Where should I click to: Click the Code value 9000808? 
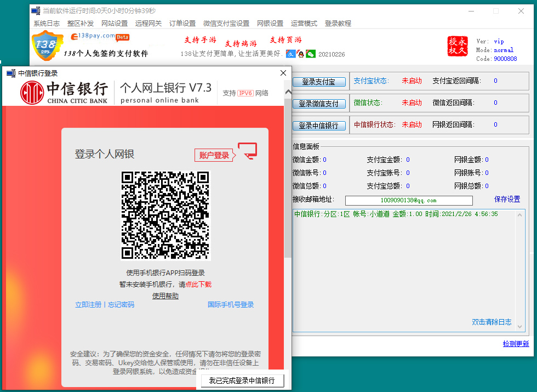(505, 59)
